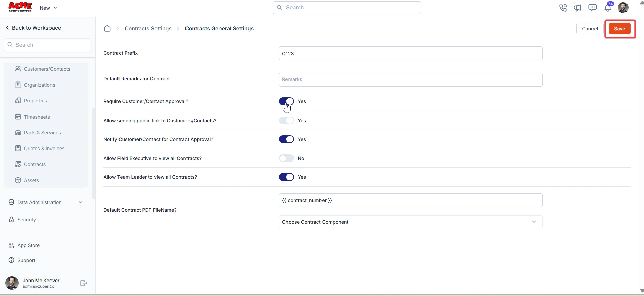Expand the Data Administration chevron

point(81,202)
